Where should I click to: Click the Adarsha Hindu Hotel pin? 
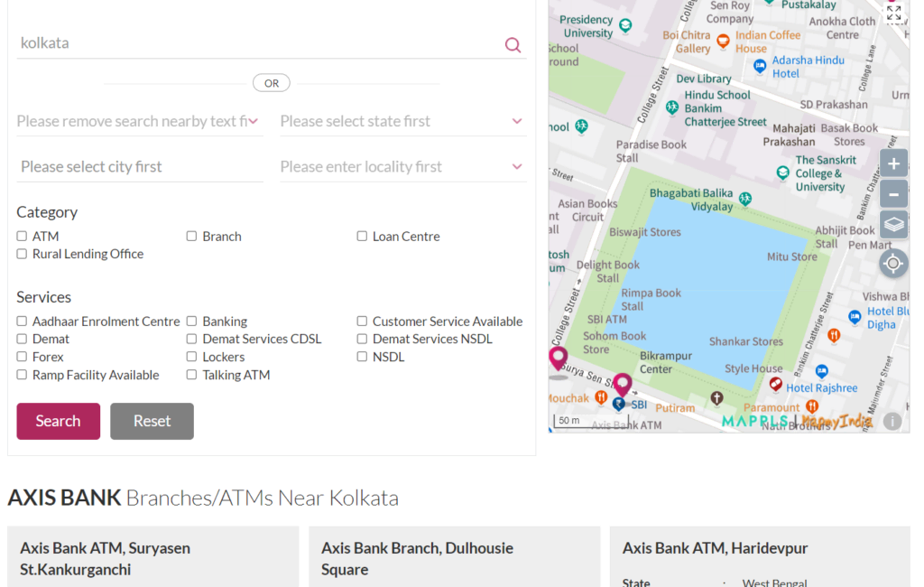760,66
